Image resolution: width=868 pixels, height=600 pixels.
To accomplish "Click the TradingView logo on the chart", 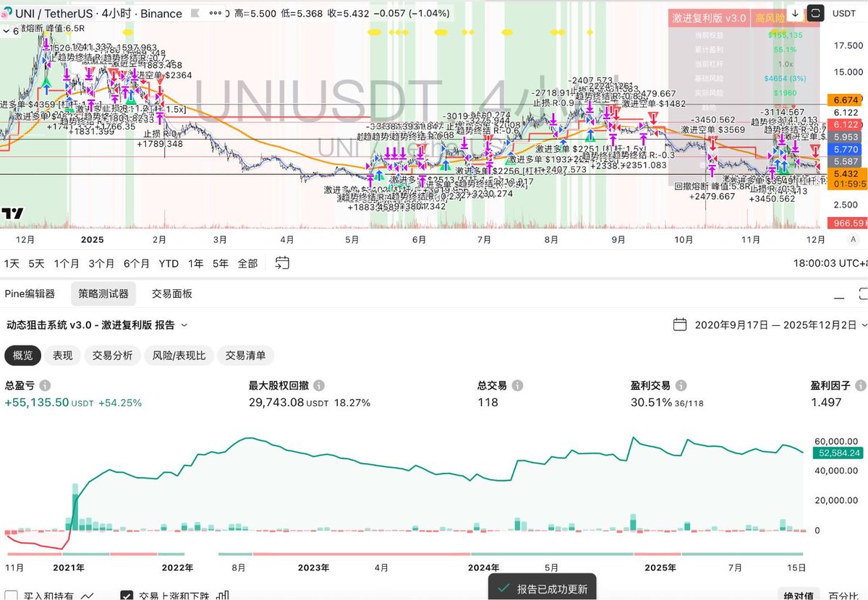I will pyautogui.click(x=12, y=213).
